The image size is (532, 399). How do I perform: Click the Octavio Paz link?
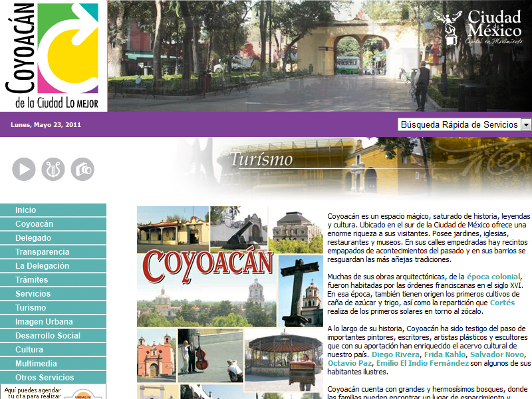click(x=349, y=363)
